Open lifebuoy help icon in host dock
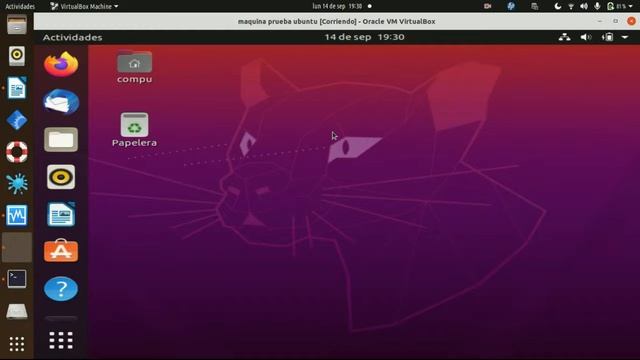 coord(17,152)
